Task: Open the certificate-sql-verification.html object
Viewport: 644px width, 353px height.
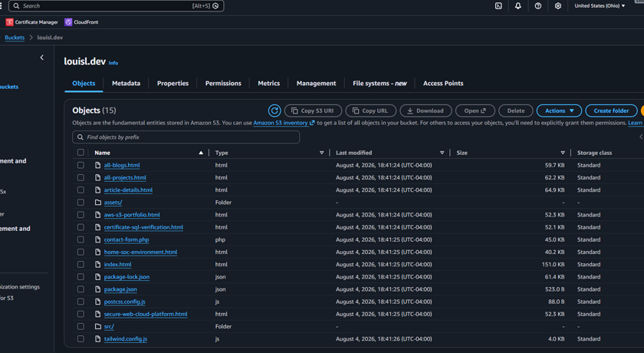Action: [x=143, y=227]
